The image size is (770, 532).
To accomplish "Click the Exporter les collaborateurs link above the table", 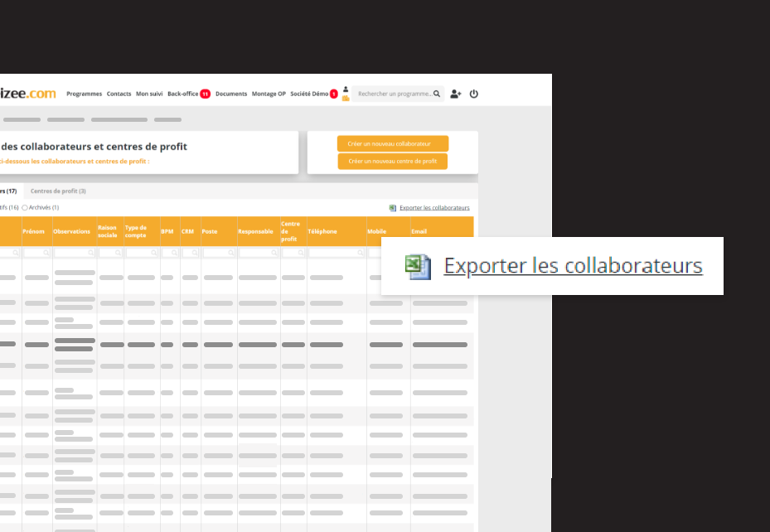I will 434,208.
